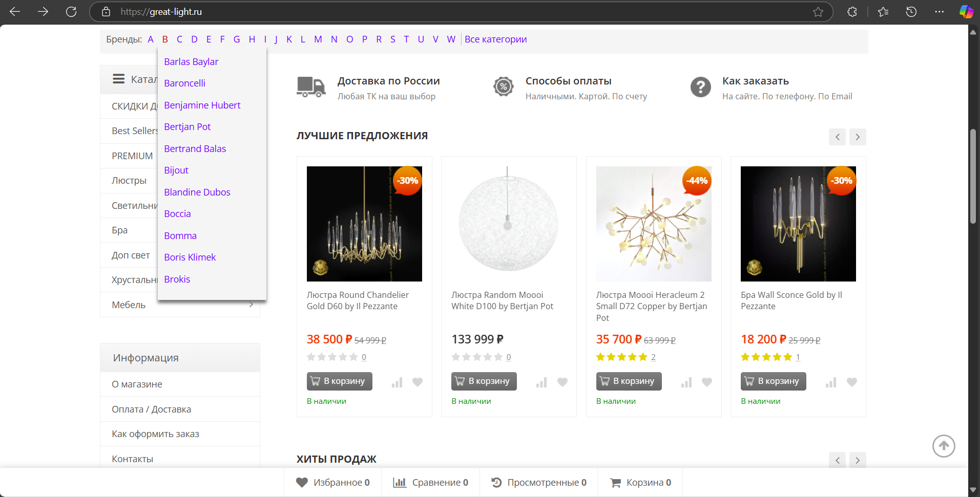Click the scroll-to-top arrow button
The height and width of the screenshot is (497, 980).
pos(943,446)
